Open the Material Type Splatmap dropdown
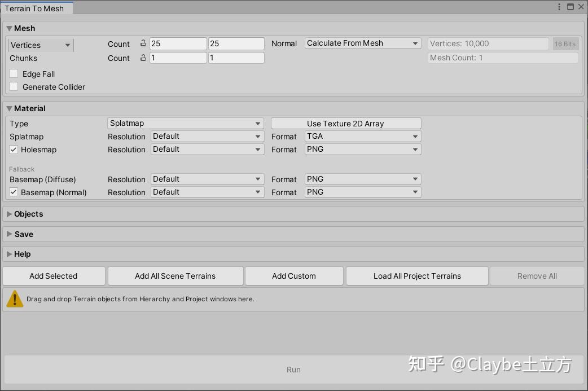 (185, 123)
